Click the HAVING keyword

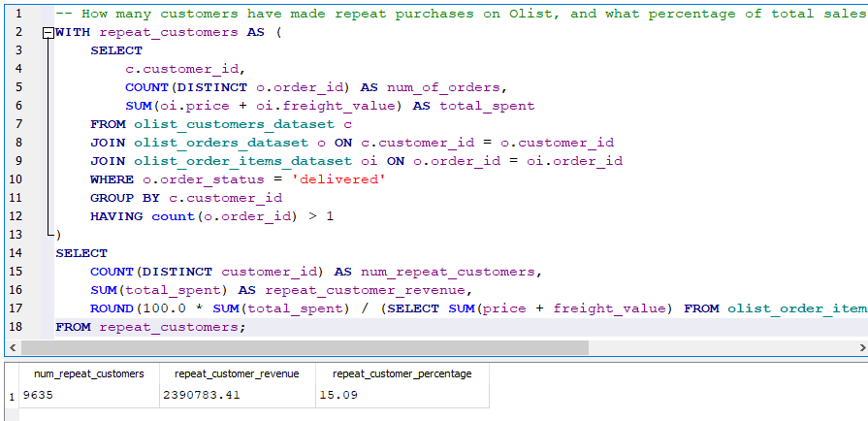(x=116, y=216)
